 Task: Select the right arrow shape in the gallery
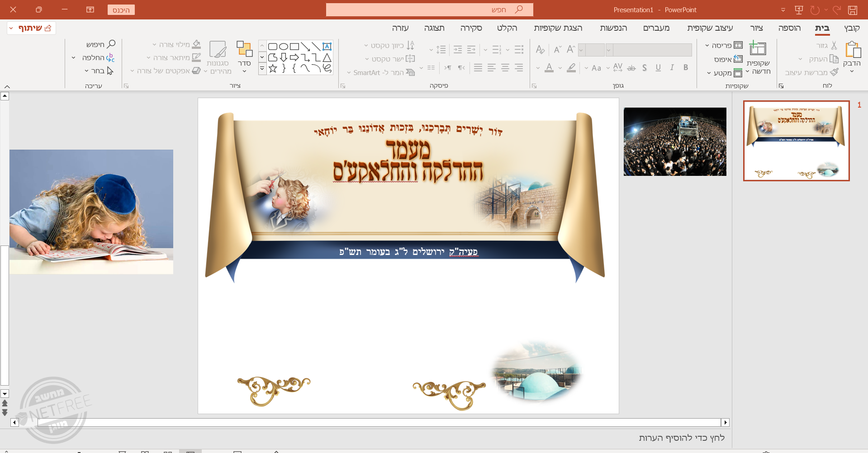click(294, 57)
